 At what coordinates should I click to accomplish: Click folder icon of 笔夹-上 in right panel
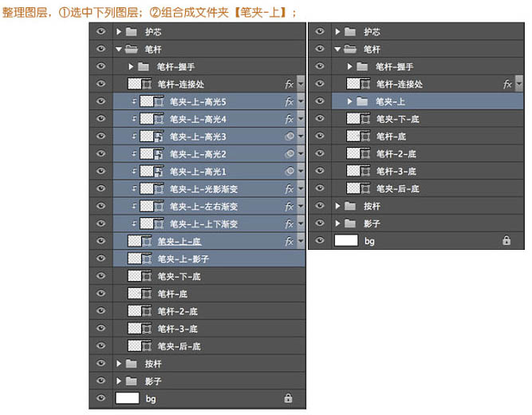(x=362, y=101)
